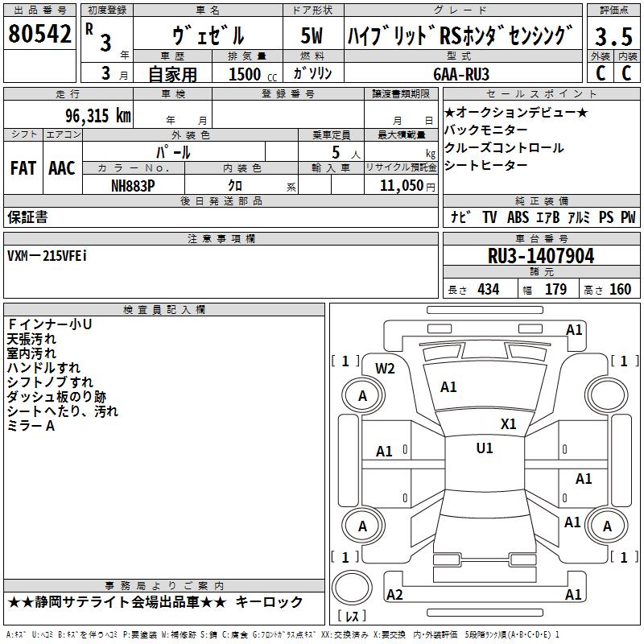Click vehicle history 自家用
The width and height of the screenshot is (644, 644).
click(x=172, y=74)
